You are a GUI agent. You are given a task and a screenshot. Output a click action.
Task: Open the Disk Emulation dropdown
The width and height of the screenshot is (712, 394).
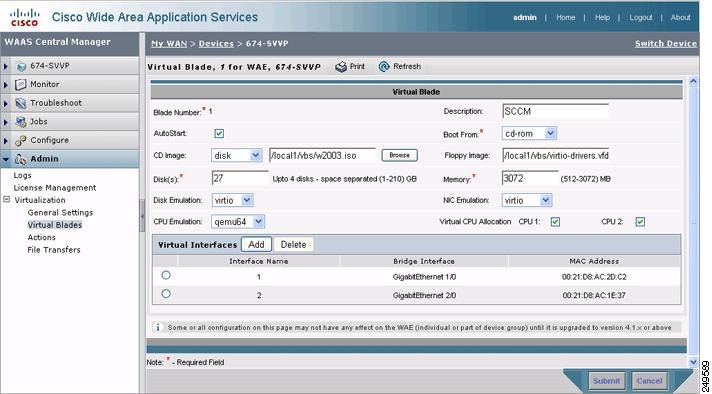(x=232, y=200)
